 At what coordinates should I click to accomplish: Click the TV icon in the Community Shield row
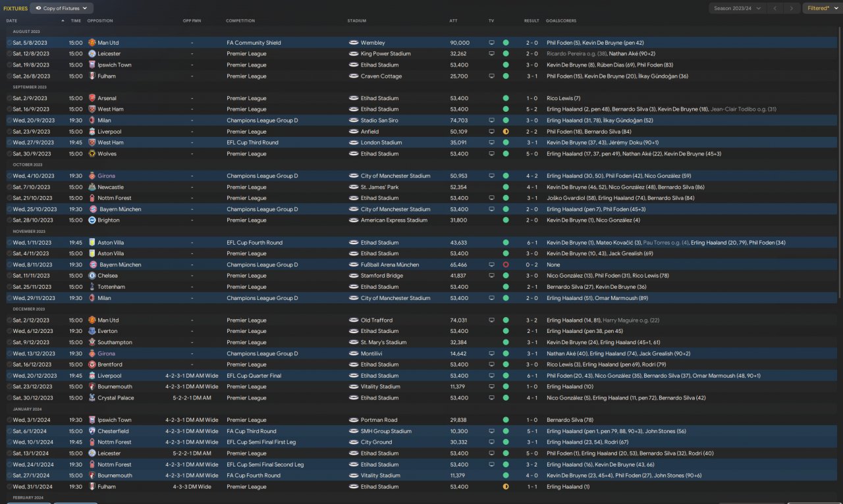491,43
